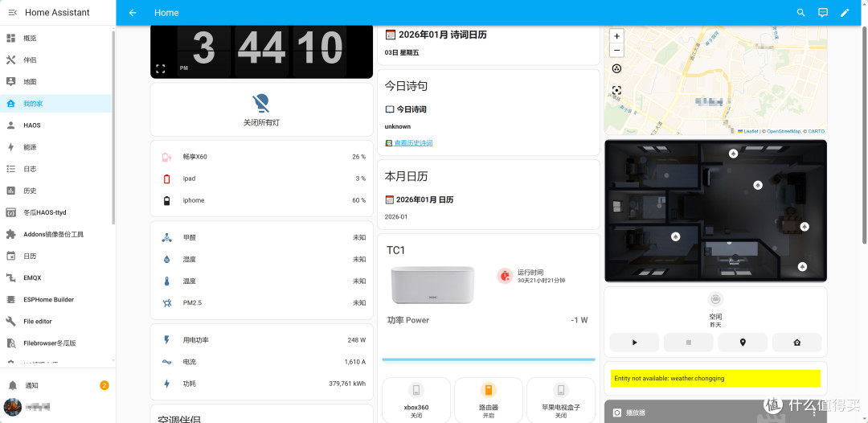Toggle the xbox360 switch button
This screenshot has height=423, width=868.
416,399
